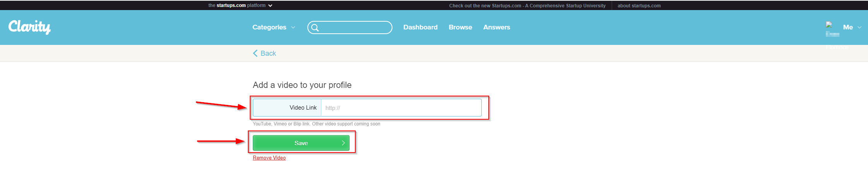Open the Me account dropdown
The width and height of the screenshot is (868, 175).
852,27
